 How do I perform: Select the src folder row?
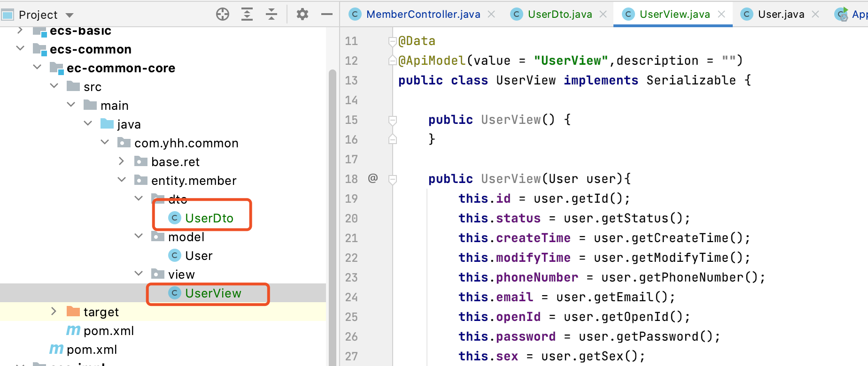[x=163, y=87]
